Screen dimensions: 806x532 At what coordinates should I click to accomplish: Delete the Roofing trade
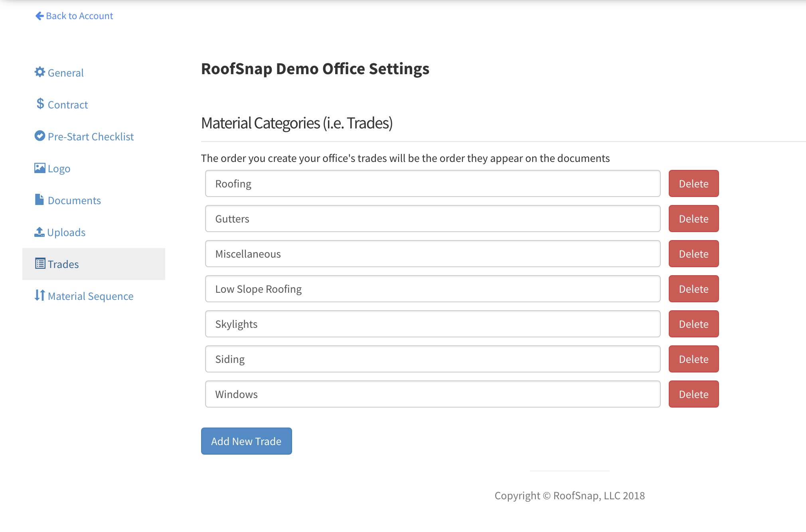tap(694, 183)
